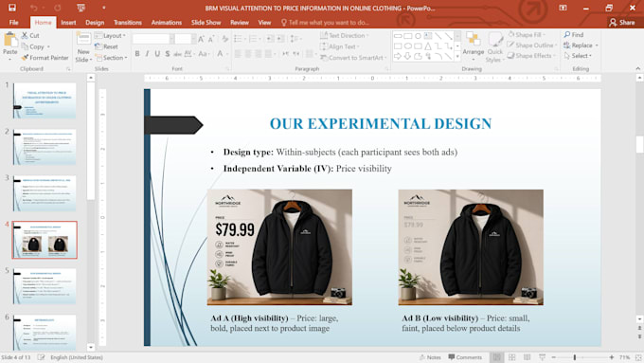Clear all formatting

tap(224, 39)
